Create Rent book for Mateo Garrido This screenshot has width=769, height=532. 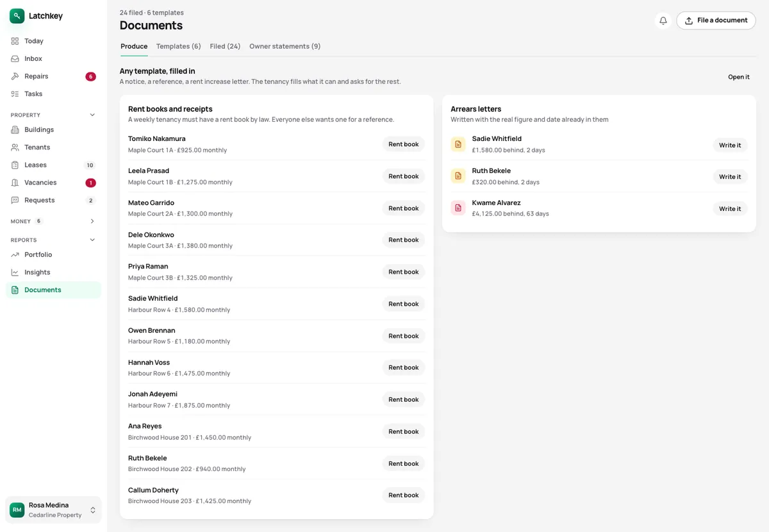pyautogui.click(x=404, y=208)
